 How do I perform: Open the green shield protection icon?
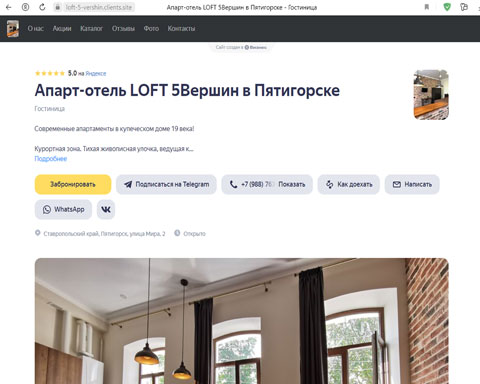pyautogui.click(x=447, y=7)
